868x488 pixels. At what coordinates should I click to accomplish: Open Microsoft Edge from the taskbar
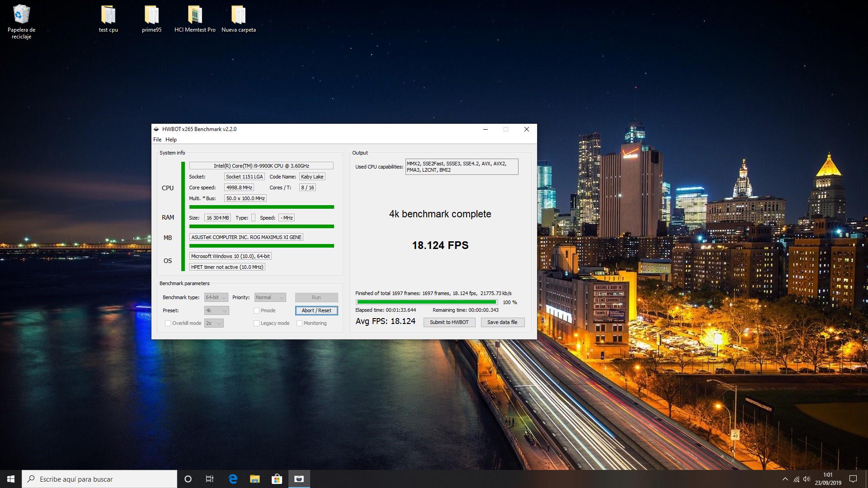[x=233, y=479]
